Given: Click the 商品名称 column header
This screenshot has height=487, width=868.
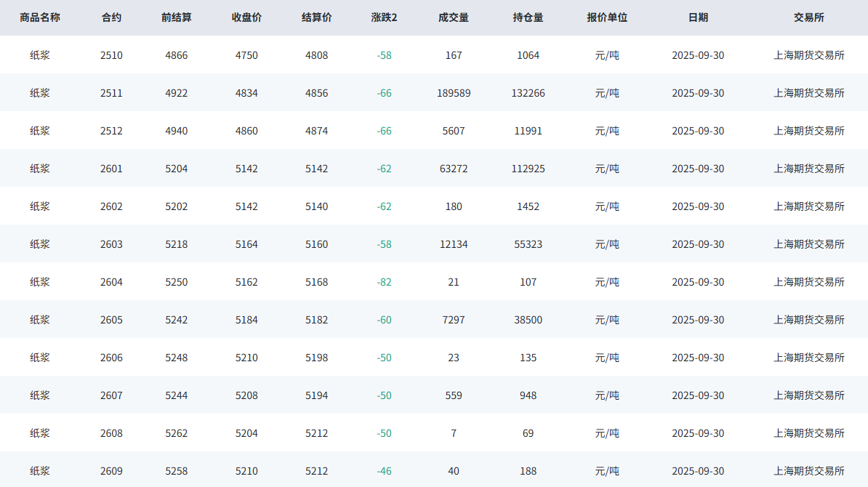Looking at the screenshot, I should pyautogui.click(x=40, y=17).
